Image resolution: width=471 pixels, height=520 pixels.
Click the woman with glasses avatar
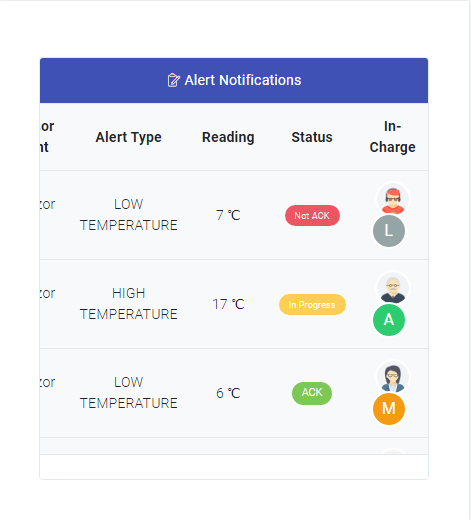[x=393, y=377]
